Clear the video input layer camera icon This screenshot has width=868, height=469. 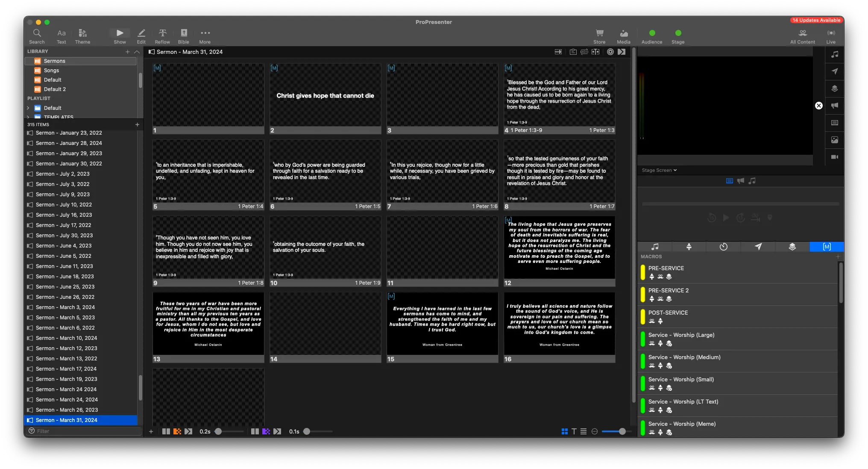834,157
